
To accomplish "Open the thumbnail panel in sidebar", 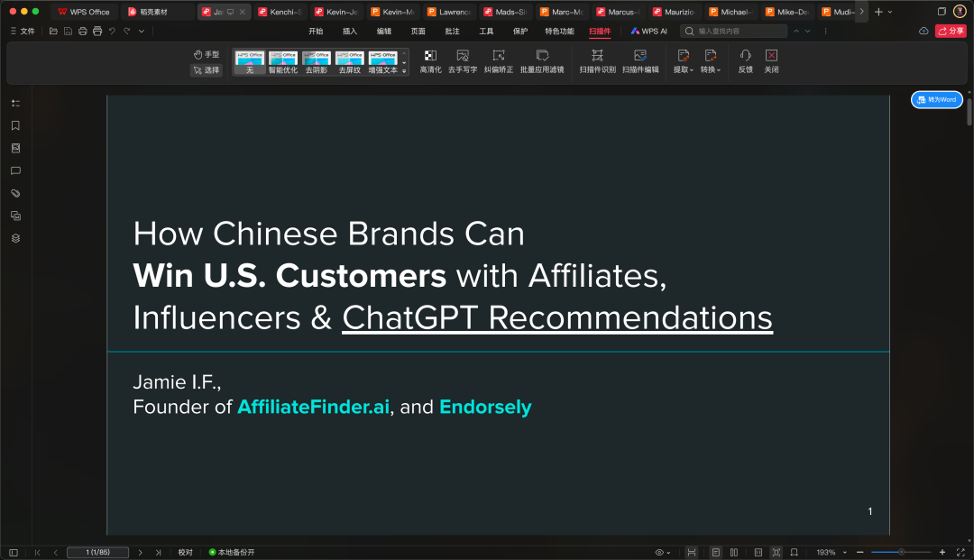I will coord(15,148).
